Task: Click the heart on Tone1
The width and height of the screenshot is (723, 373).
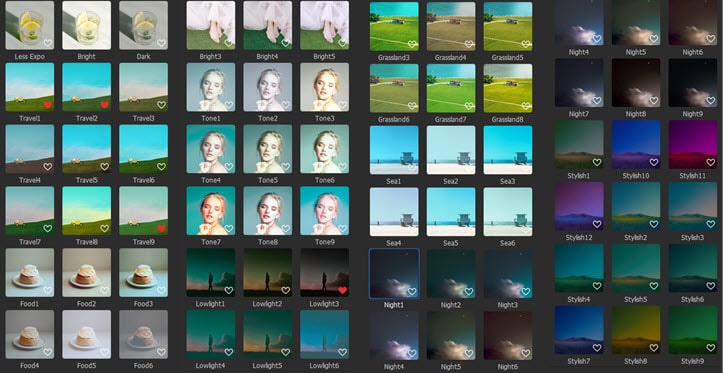Action: tap(229, 105)
